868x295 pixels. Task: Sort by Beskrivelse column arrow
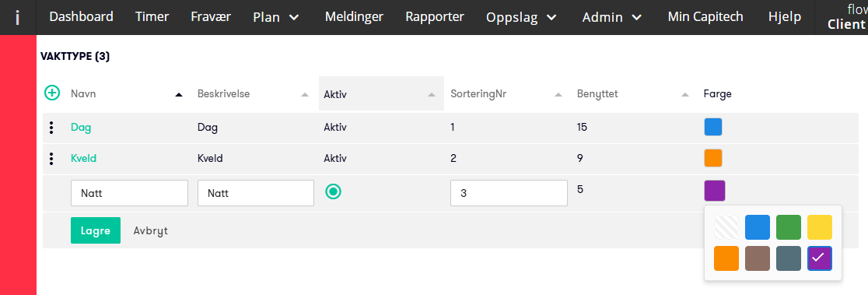coord(304,95)
